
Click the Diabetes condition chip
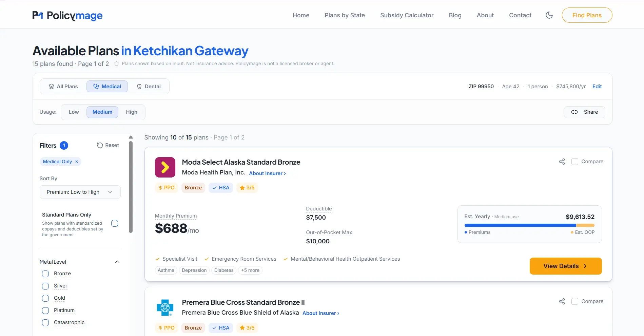pos(224,270)
